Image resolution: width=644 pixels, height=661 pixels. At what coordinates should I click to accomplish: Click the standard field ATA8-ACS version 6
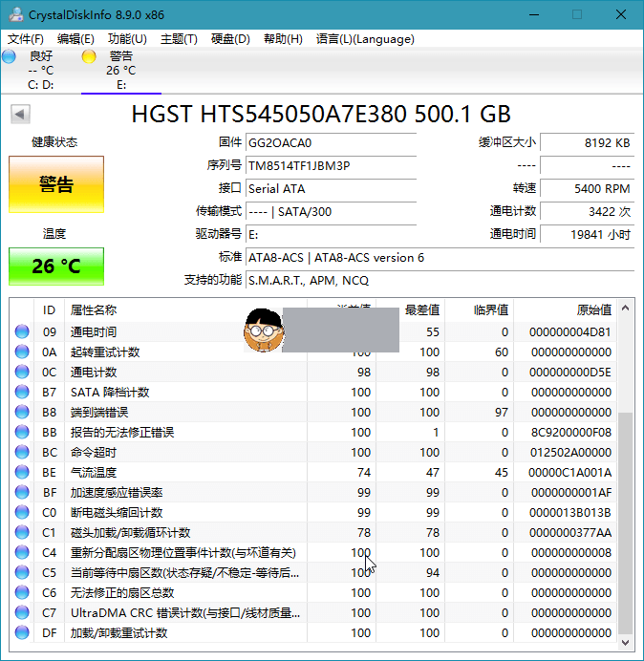440,258
